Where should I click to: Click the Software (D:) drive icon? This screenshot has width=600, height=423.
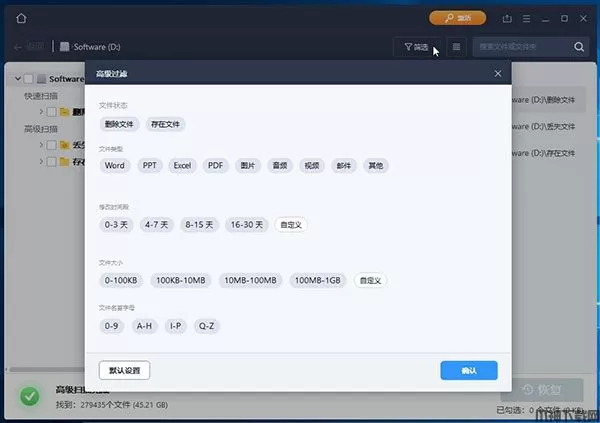(x=65, y=47)
